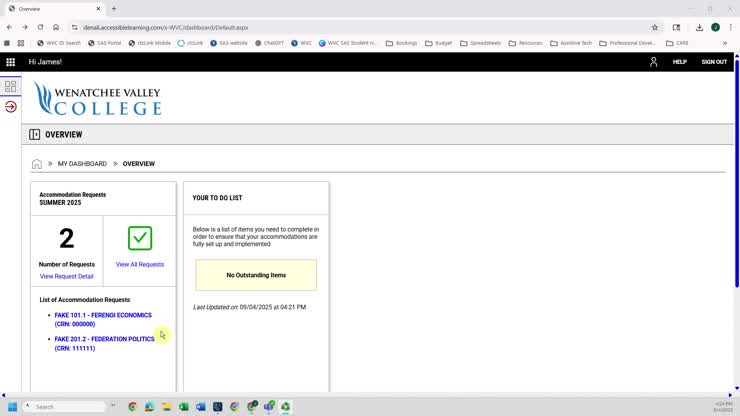This screenshot has width=740, height=416.
Task: Click the browser home button
Action: tap(56, 27)
